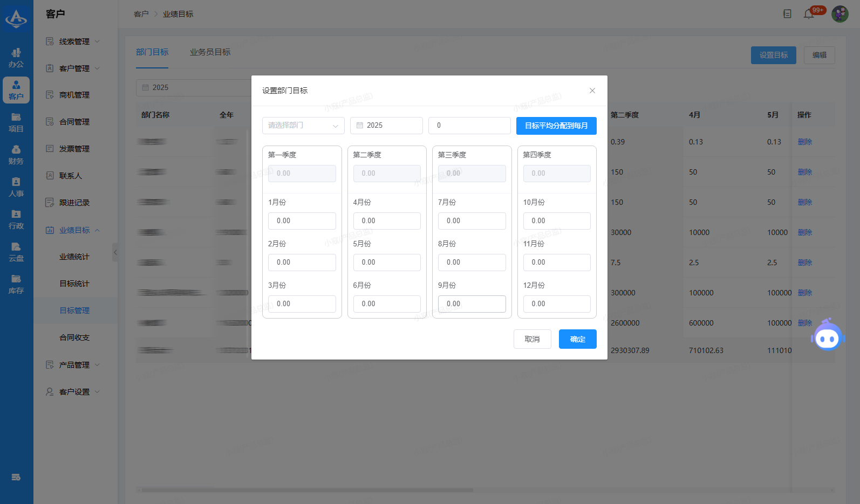Switch to the 业务员目标 tab
The image size is (860, 504).
pos(210,52)
